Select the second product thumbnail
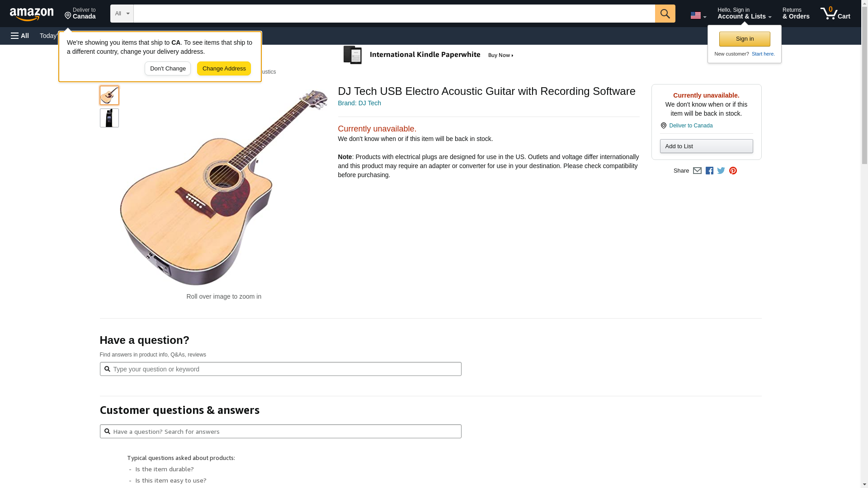Image resolution: width=868 pixels, height=488 pixels. [x=109, y=118]
